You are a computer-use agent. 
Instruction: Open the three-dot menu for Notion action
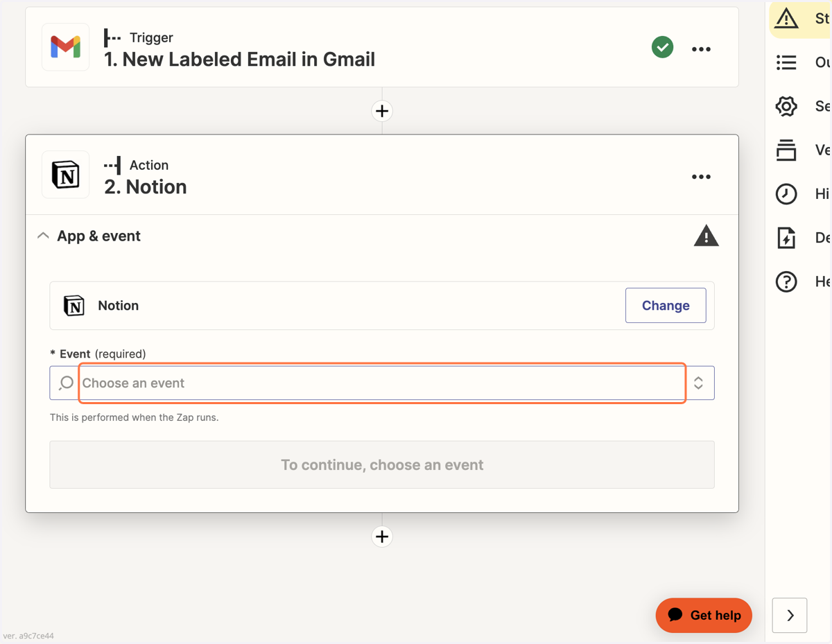coord(701,177)
